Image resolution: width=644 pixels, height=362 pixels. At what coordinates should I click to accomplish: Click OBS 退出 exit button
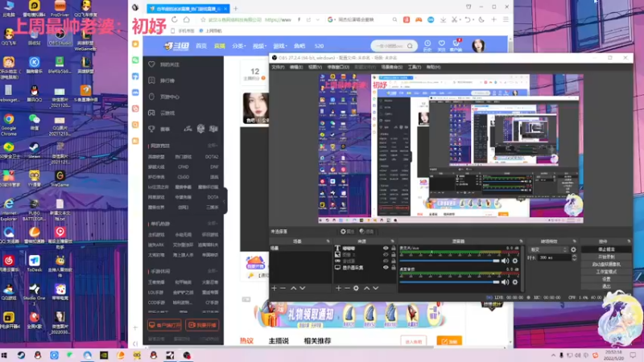tap(606, 286)
